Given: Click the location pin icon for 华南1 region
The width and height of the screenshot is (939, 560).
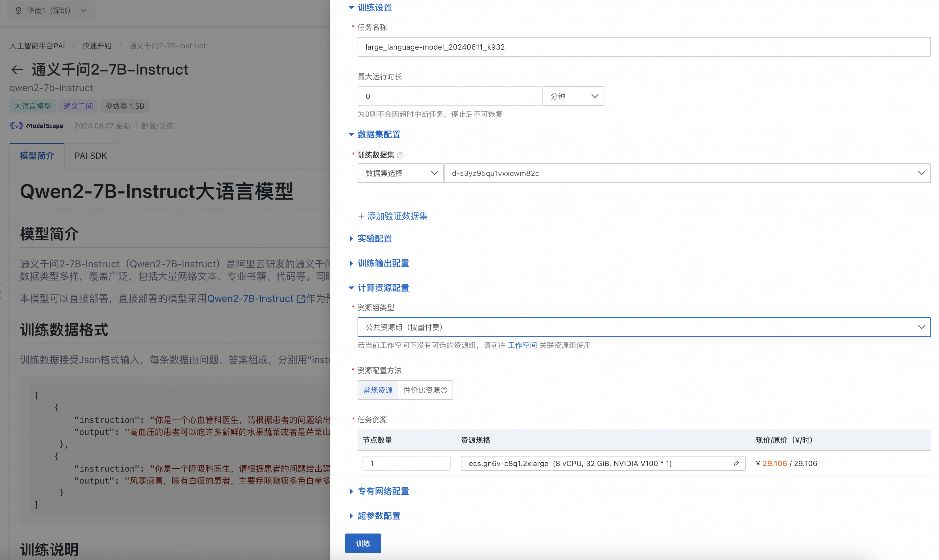Looking at the screenshot, I should pos(18,10).
